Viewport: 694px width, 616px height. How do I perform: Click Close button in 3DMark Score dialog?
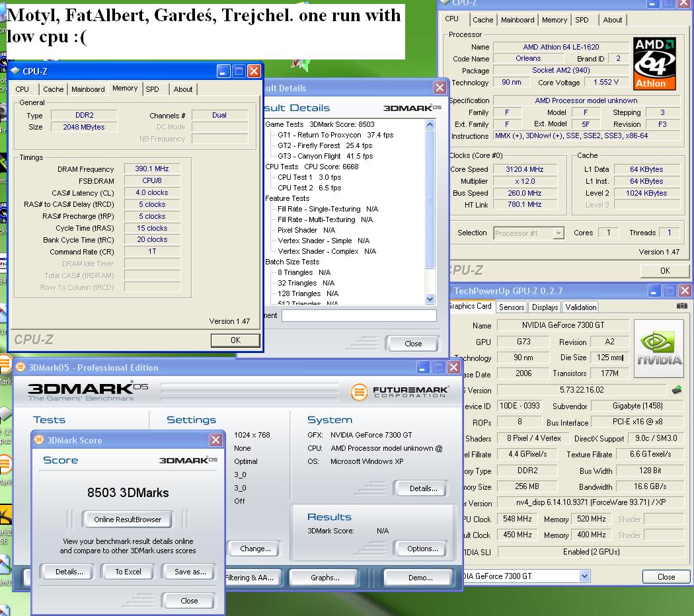(x=189, y=601)
